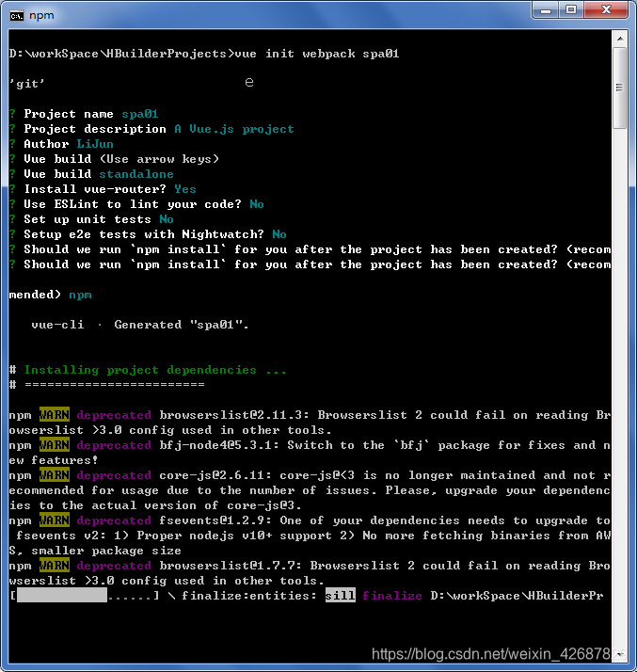637x672 pixels.
Task: Click 'No' answer after ESLint question
Action: 257,204
